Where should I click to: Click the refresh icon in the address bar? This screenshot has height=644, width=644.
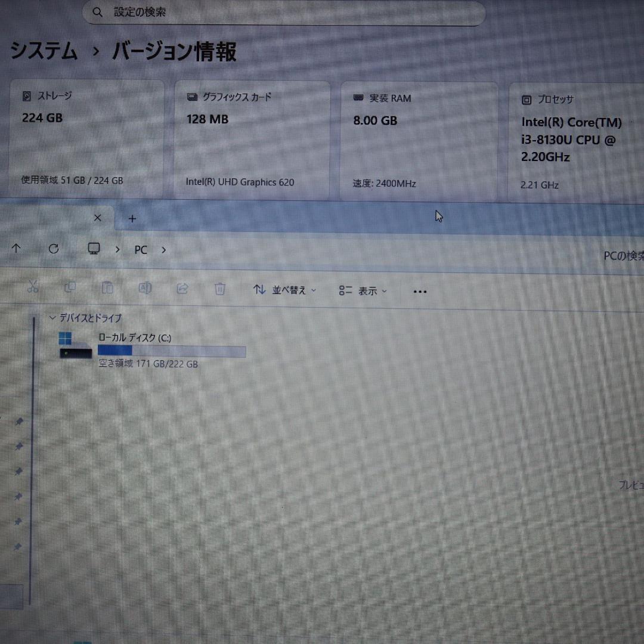[53, 249]
